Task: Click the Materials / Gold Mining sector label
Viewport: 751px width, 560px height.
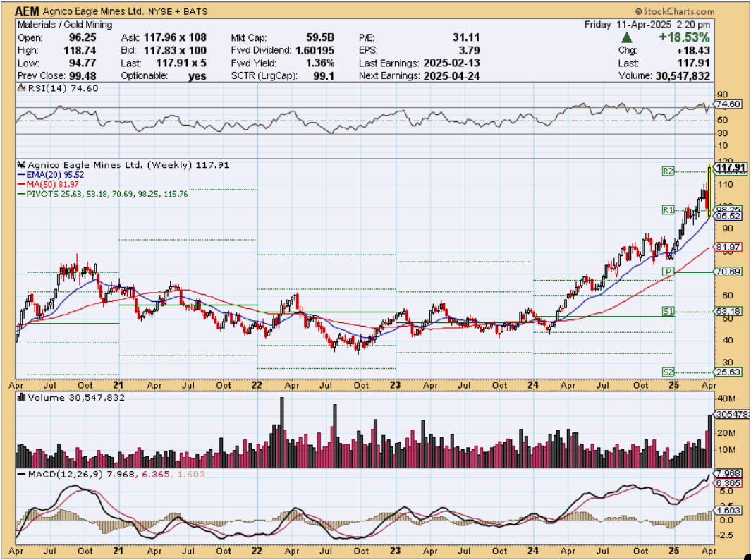Action: [x=65, y=25]
